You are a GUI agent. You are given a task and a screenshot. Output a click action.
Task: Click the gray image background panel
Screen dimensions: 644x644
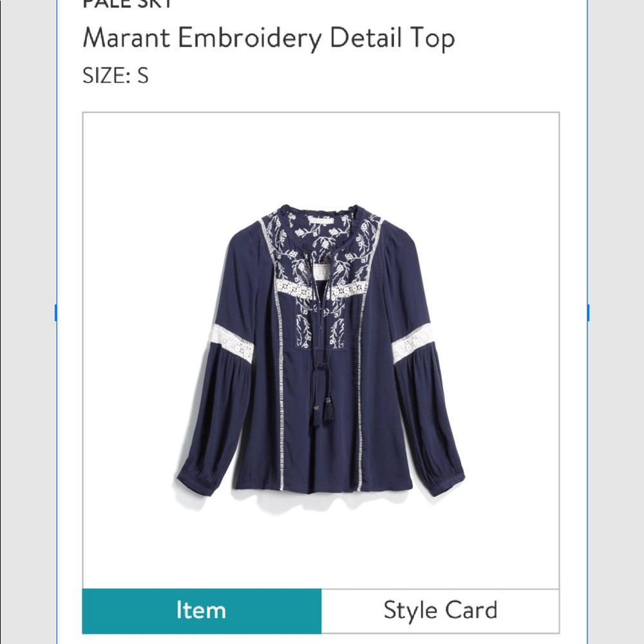(148, 161)
